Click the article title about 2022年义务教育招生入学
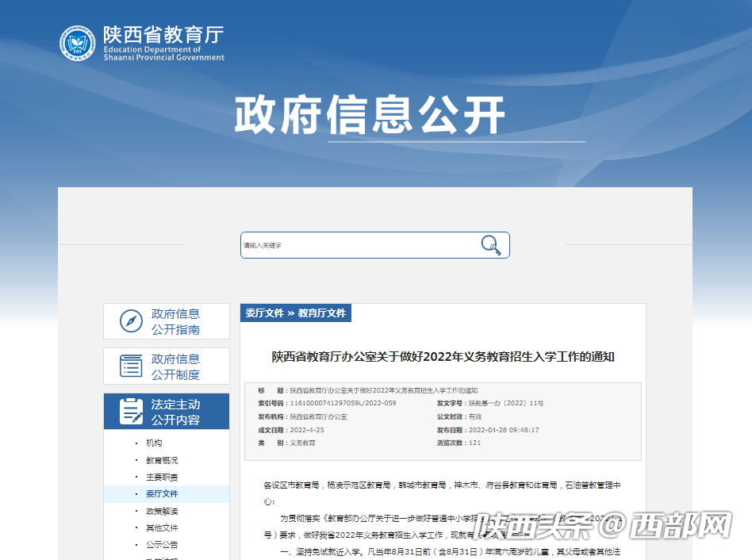This screenshot has height=560, width=752. pos(443,357)
